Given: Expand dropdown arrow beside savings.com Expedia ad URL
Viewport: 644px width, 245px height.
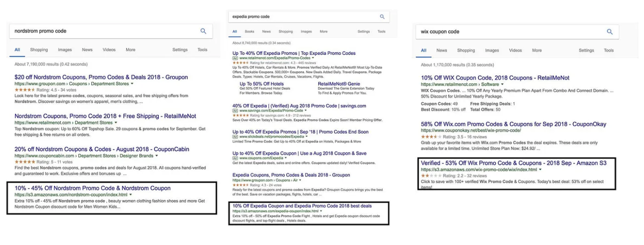Looking at the screenshot, I should [305, 111].
